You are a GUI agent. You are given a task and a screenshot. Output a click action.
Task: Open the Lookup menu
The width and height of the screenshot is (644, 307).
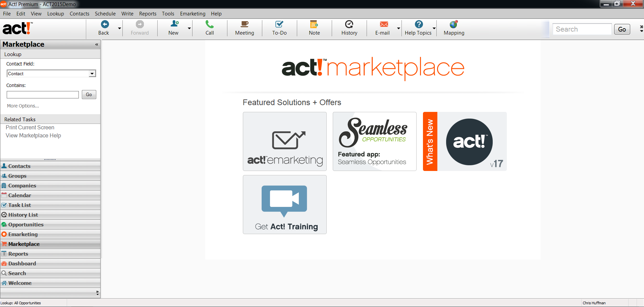coord(55,14)
